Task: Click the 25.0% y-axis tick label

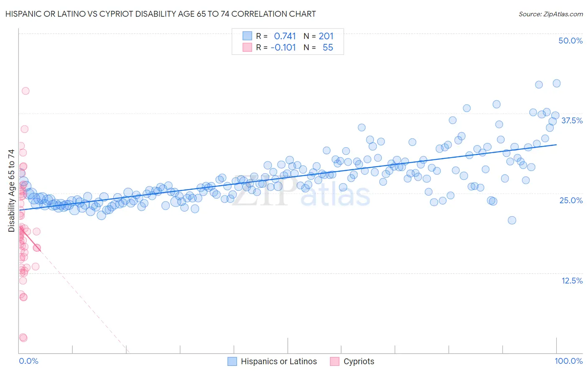Action: [571, 200]
